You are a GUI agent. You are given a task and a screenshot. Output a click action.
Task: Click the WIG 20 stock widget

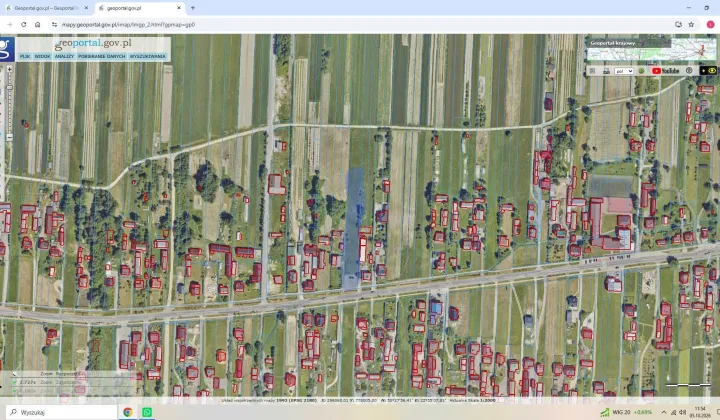(x=626, y=412)
